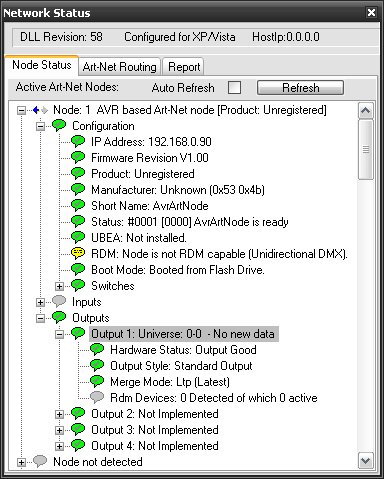Image resolution: width=384 pixels, height=479 pixels.
Task: Click the green icon beside Short Name
Action: pos(78,206)
